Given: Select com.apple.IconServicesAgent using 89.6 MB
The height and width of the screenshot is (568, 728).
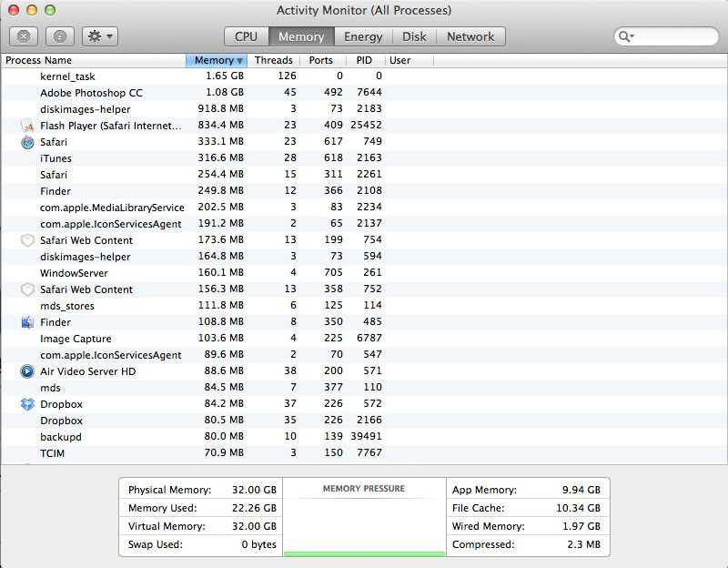Looking at the screenshot, I should tap(364, 355).
